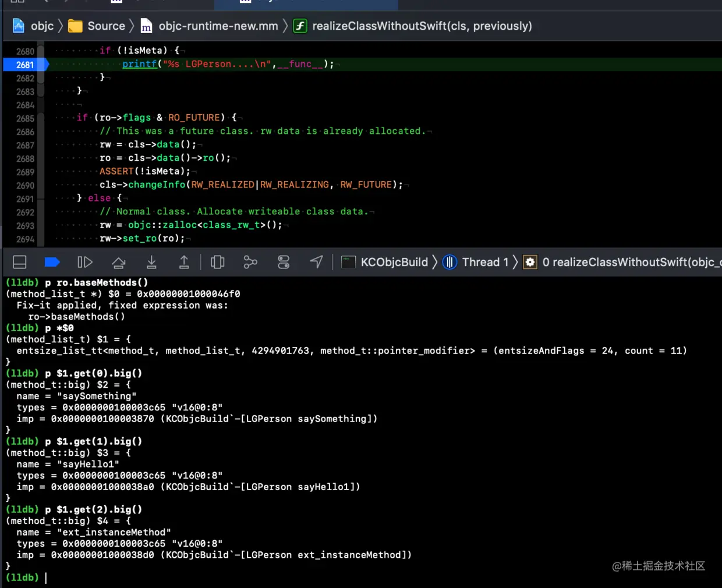Viewport: 722px width, 588px height.
Task: Click the 'p ro.baseMethods()' command line
Action: pyautogui.click(x=97, y=282)
